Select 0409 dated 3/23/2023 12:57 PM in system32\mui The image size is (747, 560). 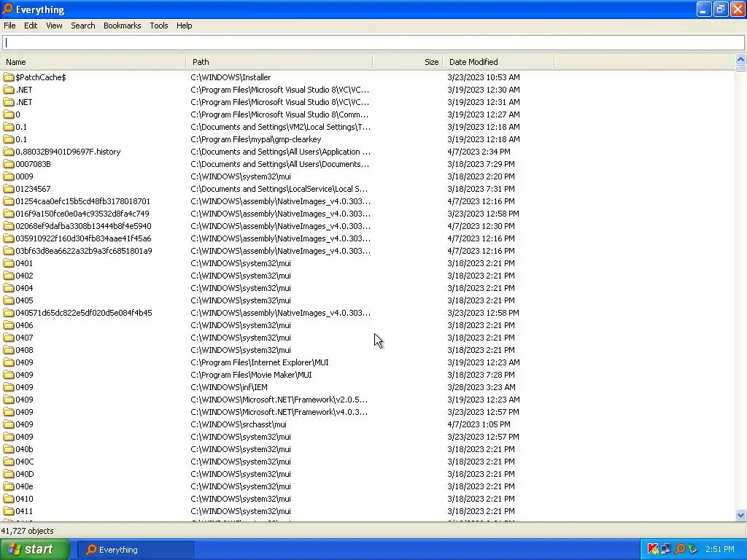[x=24, y=437]
